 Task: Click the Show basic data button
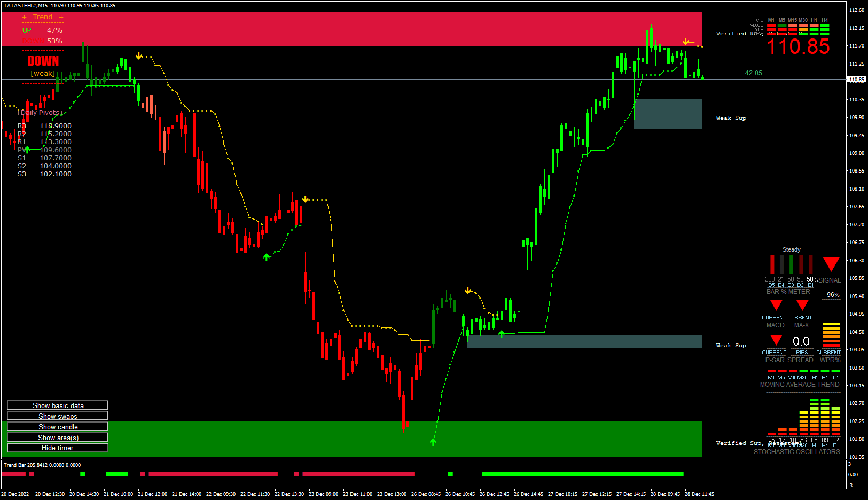[x=58, y=405]
